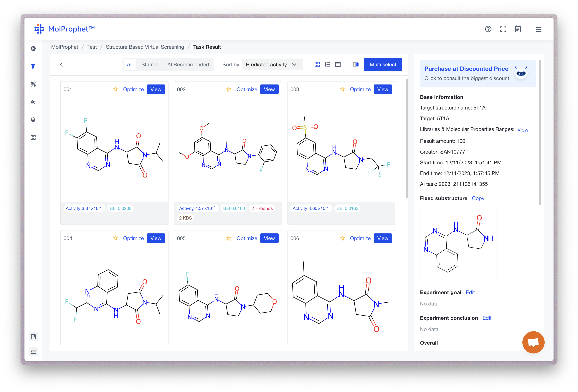
Task: Switch to detailed list view
Action: (328, 65)
